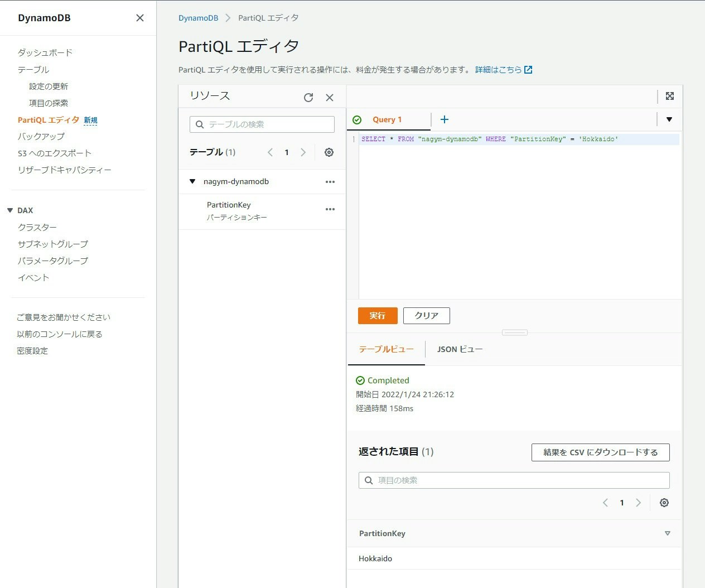The height and width of the screenshot is (588, 705).
Task: Collapse the nagym-dynamodb table tree
Action: pyautogui.click(x=192, y=181)
